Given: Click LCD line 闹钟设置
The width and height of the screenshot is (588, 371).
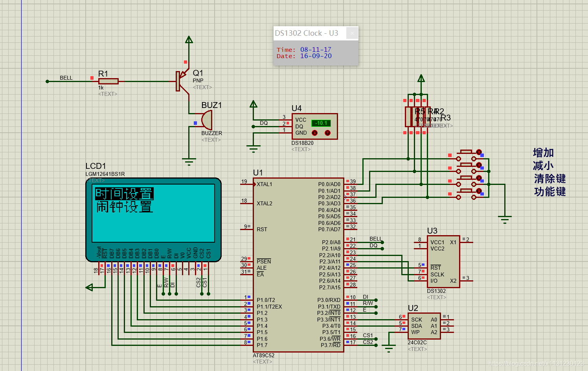Looking at the screenshot, I should tap(124, 207).
